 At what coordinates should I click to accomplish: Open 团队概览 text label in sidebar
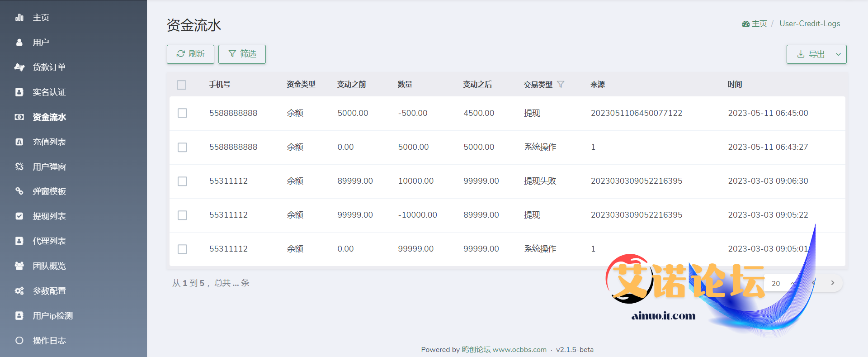[49, 266]
